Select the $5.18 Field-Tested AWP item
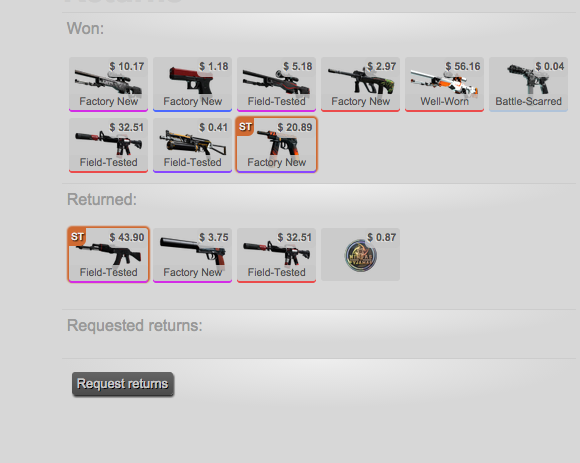580x463 pixels. point(276,84)
